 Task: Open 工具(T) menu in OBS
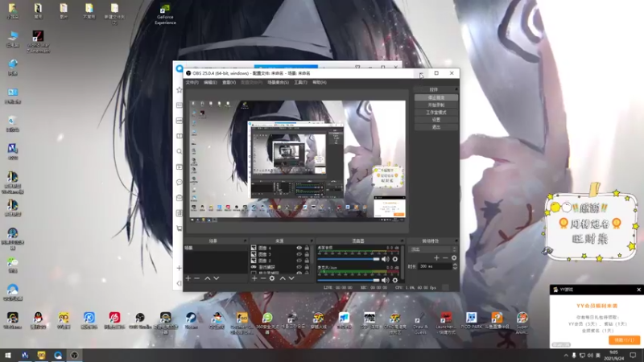click(x=300, y=83)
